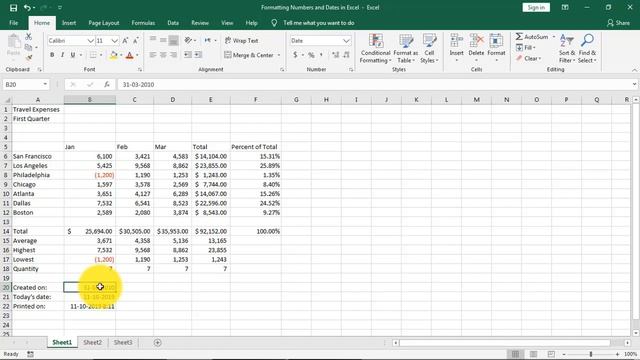Collapse the ribbon with the chevron
The height and width of the screenshot is (360, 640).
click(x=635, y=70)
